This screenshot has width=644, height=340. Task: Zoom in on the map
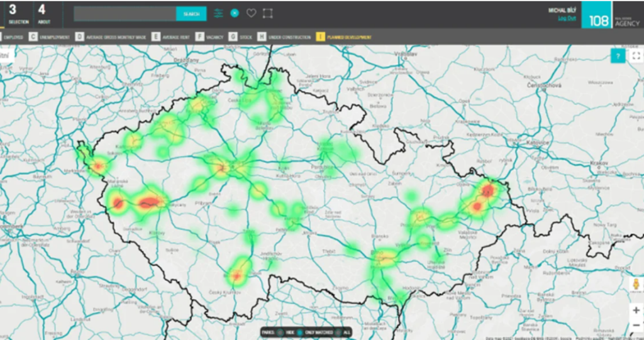pos(636,310)
